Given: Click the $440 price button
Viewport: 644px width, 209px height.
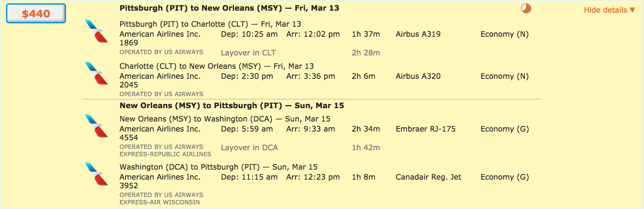Looking at the screenshot, I should tap(36, 13).
